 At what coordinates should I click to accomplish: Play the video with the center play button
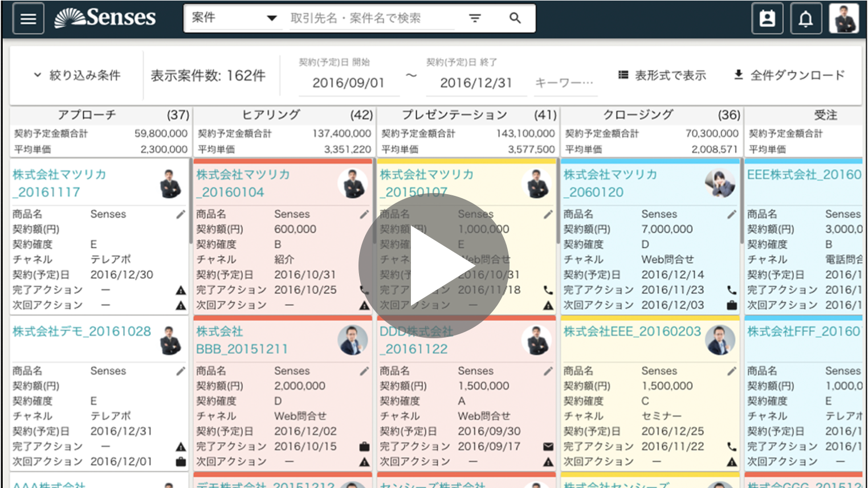coord(434,266)
